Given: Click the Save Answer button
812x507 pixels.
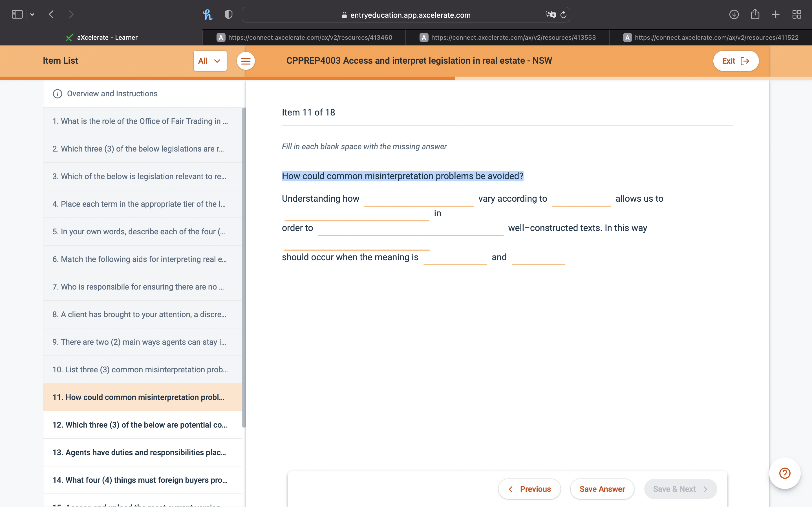Looking at the screenshot, I should [602, 489].
